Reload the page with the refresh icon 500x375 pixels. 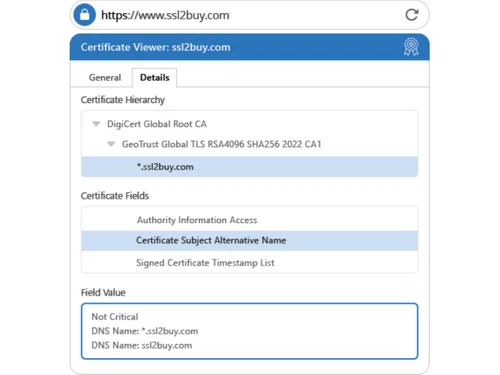(x=412, y=15)
